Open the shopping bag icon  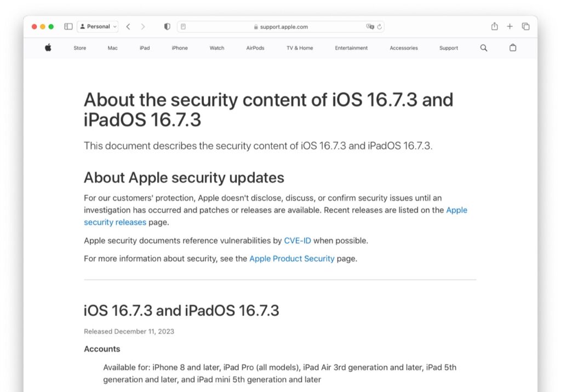click(x=513, y=48)
